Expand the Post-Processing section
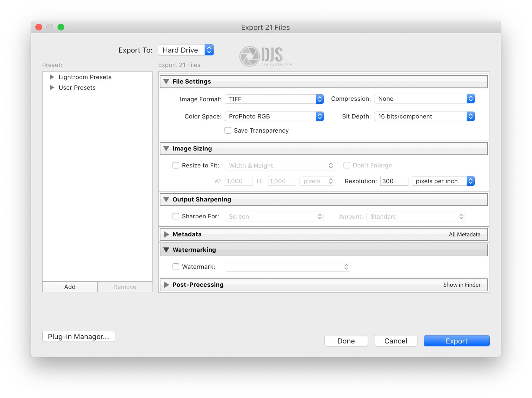Screen dimensions: 532x398 (167, 285)
